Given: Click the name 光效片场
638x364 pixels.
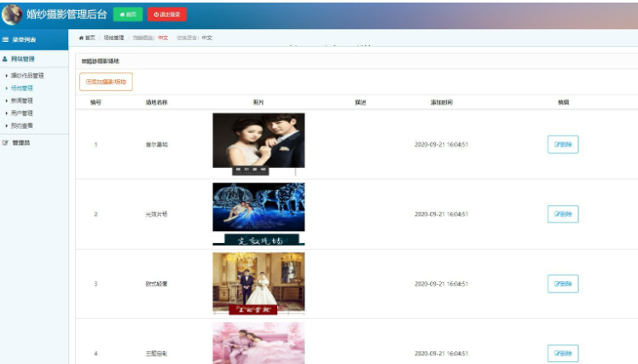Looking at the screenshot, I should pos(157,214).
